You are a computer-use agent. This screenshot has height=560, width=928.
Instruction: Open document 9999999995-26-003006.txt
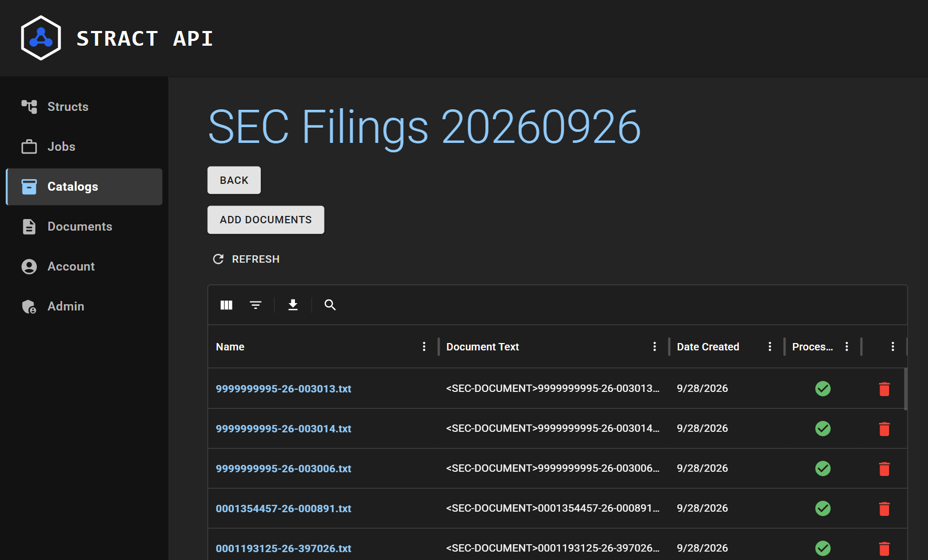click(x=283, y=469)
